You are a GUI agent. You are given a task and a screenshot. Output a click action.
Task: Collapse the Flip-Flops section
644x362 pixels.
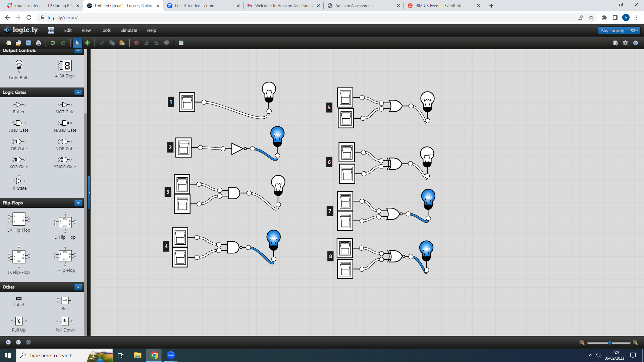point(78,203)
